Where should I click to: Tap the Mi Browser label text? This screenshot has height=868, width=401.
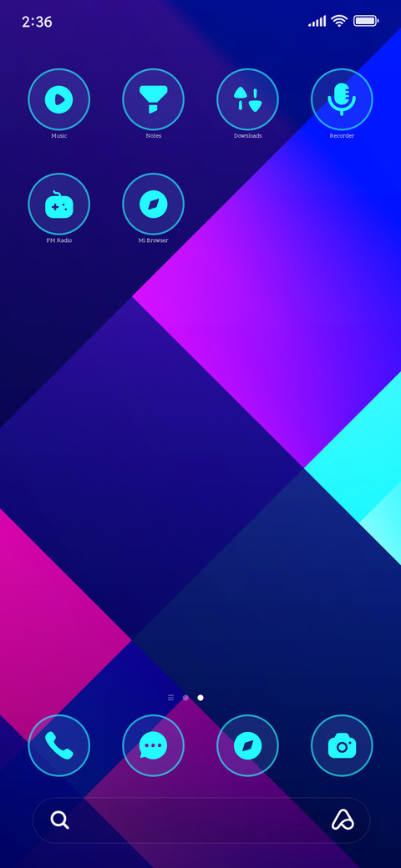[154, 240]
